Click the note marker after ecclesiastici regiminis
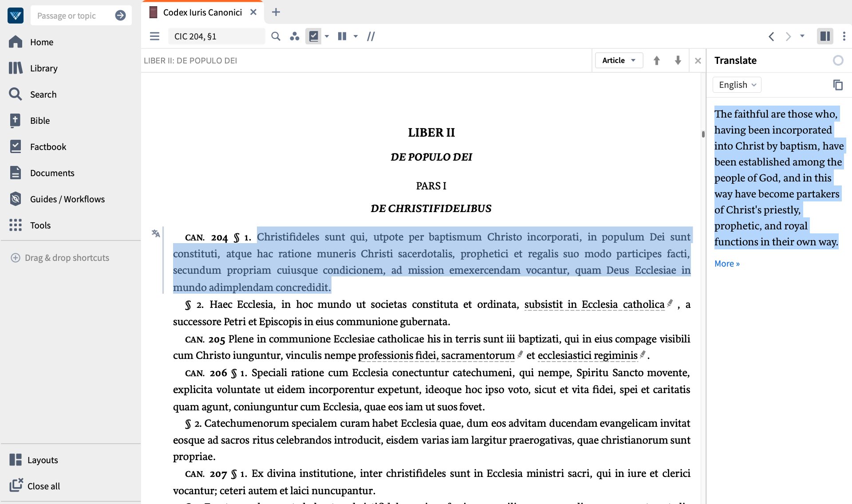 pos(643,354)
